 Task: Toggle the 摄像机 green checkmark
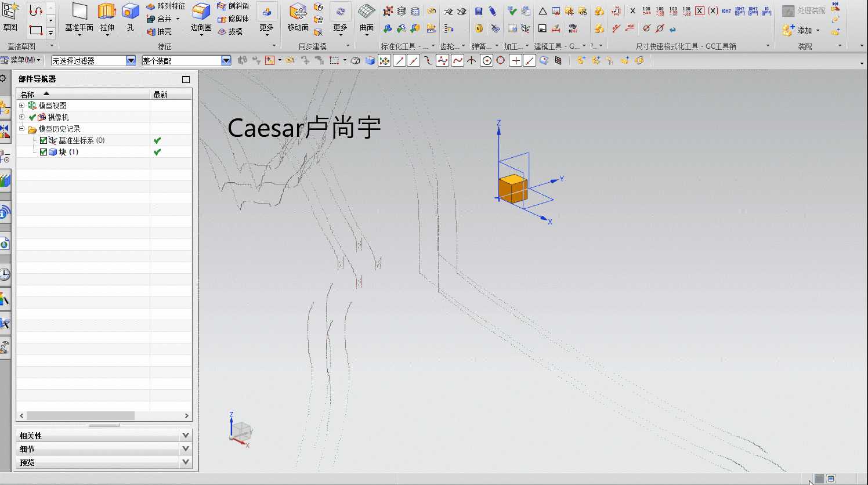(32, 117)
